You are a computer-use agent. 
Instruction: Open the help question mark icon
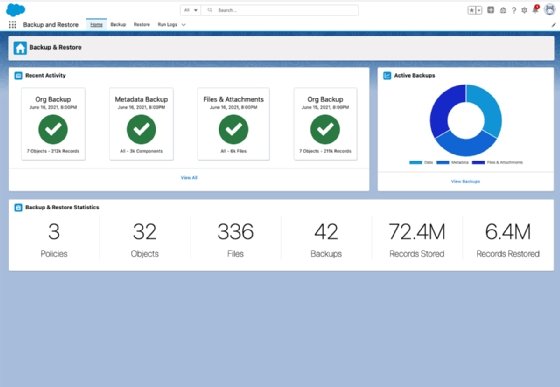(514, 10)
